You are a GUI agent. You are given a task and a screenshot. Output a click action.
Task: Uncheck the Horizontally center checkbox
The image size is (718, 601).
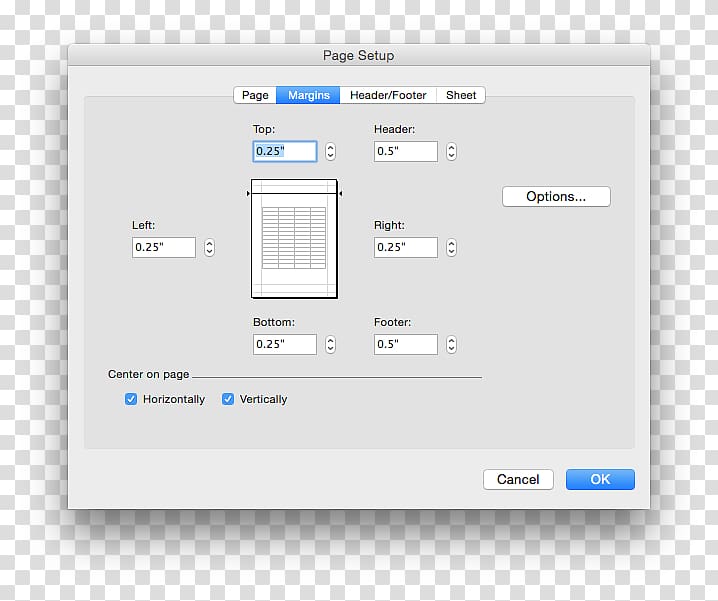(x=131, y=399)
